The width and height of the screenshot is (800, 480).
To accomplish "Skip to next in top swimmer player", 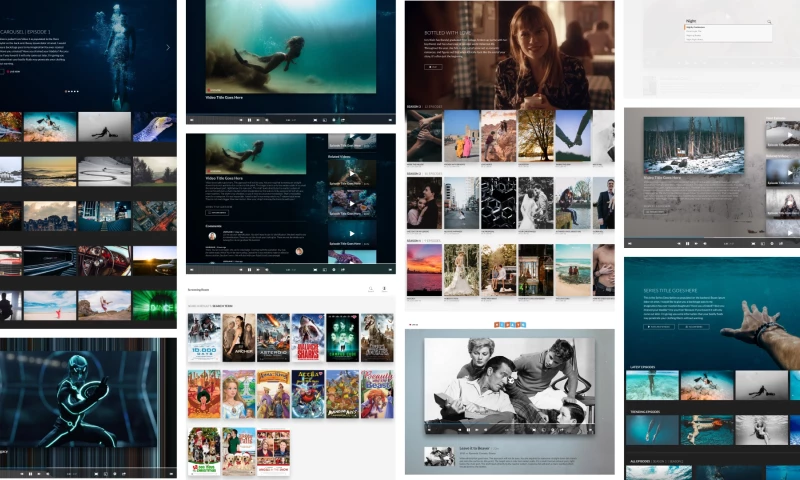I will tap(258, 120).
